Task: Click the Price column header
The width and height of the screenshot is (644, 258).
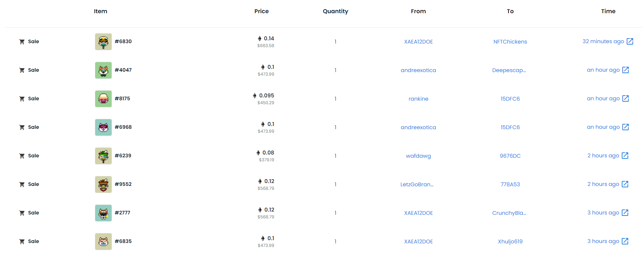Action: coord(261,11)
